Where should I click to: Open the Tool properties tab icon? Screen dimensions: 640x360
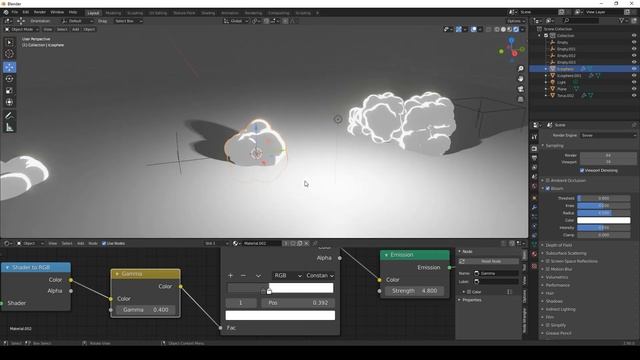[x=534, y=137]
